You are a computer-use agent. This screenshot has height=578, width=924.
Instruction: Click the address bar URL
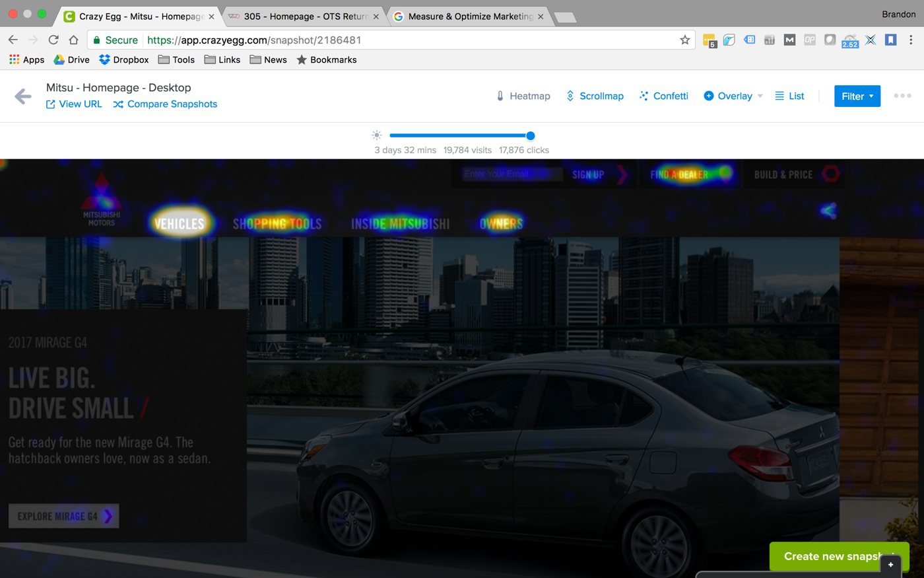[x=254, y=40]
